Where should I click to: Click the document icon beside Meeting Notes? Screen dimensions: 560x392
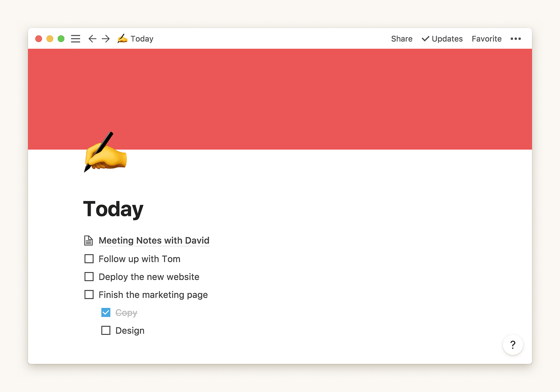89,240
